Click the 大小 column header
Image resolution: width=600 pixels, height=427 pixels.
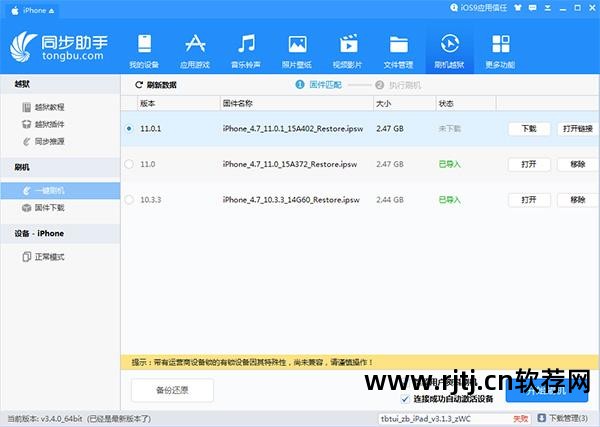(x=404, y=103)
